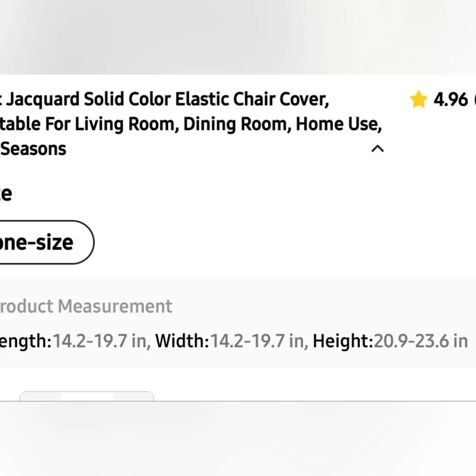Select the one-size option pill

tap(43, 242)
